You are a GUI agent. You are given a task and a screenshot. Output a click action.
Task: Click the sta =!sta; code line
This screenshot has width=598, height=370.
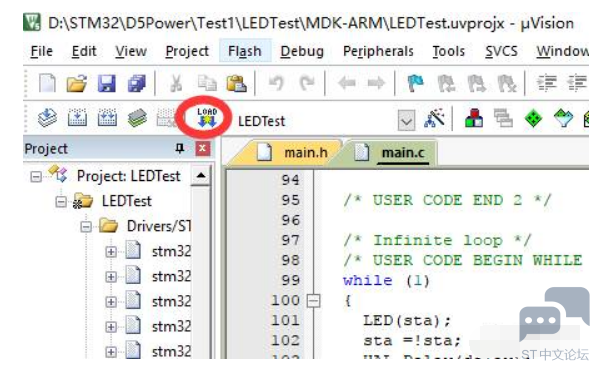click(x=412, y=340)
